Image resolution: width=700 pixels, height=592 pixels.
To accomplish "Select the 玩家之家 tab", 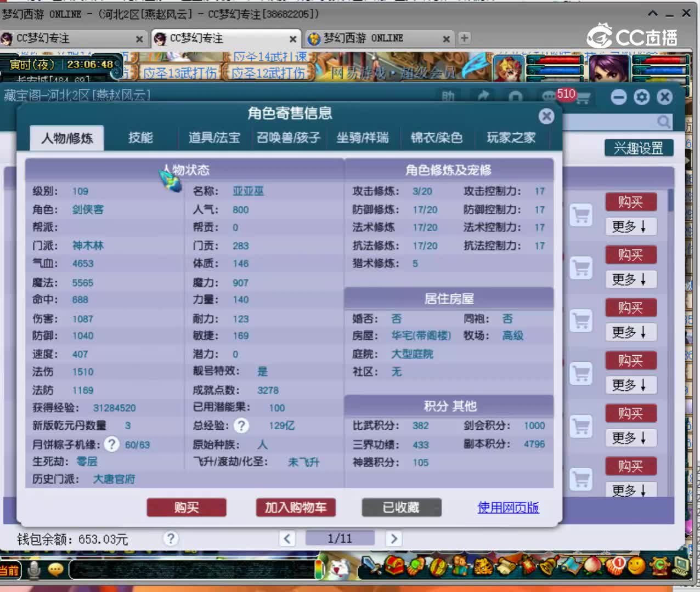I will coord(511,138).
